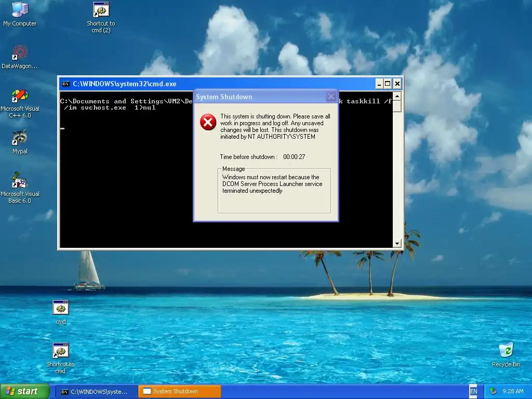The height and width of the screenshot is (399, 532).
Task: Click the Message group label
Action: point(233,169)
